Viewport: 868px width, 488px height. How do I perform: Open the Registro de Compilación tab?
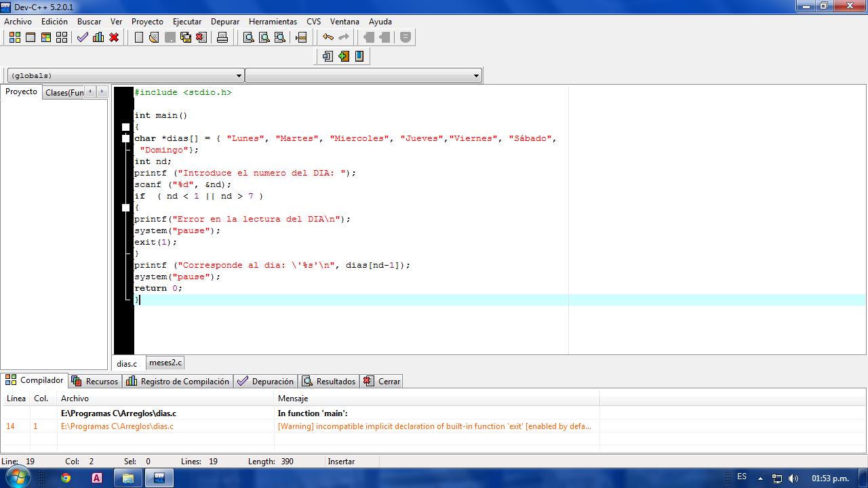pos(179,381)
